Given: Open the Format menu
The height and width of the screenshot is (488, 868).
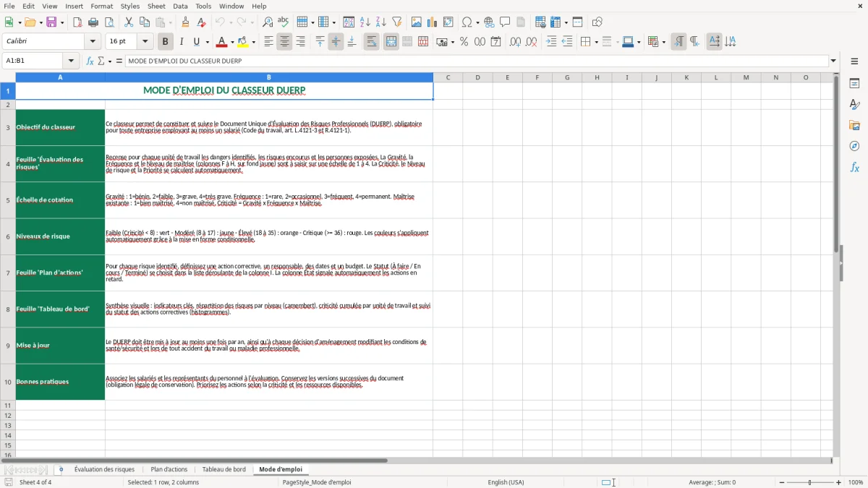Looking at the screenshot, I should 101,6.
